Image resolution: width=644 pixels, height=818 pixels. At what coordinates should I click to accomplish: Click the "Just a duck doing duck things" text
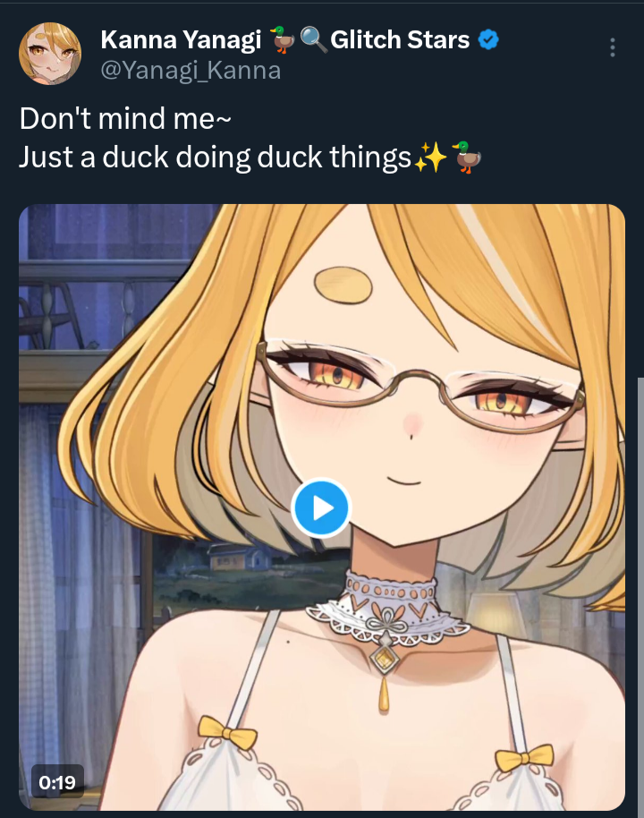pyautogui.click(x=216, y=157)
